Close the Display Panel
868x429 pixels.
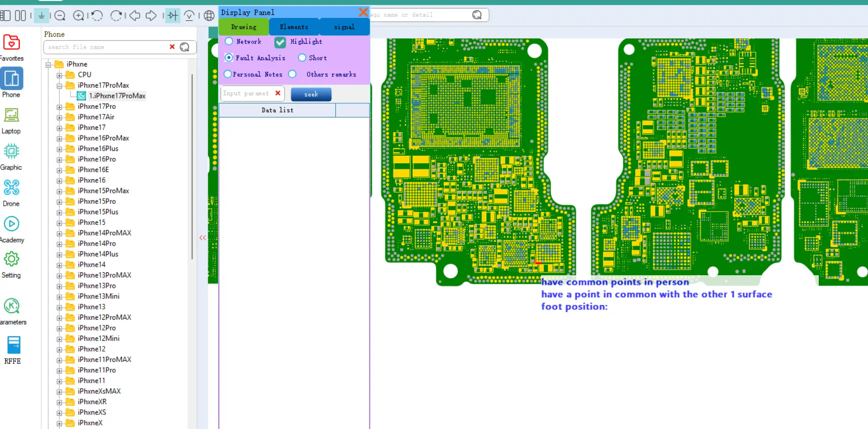363,12
